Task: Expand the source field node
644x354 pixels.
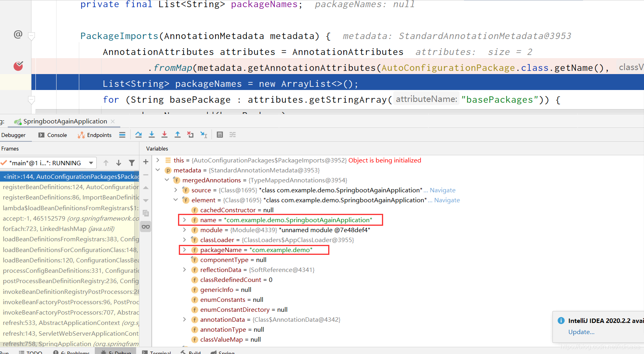Action: pyautogui.click(x=176, y=190)
